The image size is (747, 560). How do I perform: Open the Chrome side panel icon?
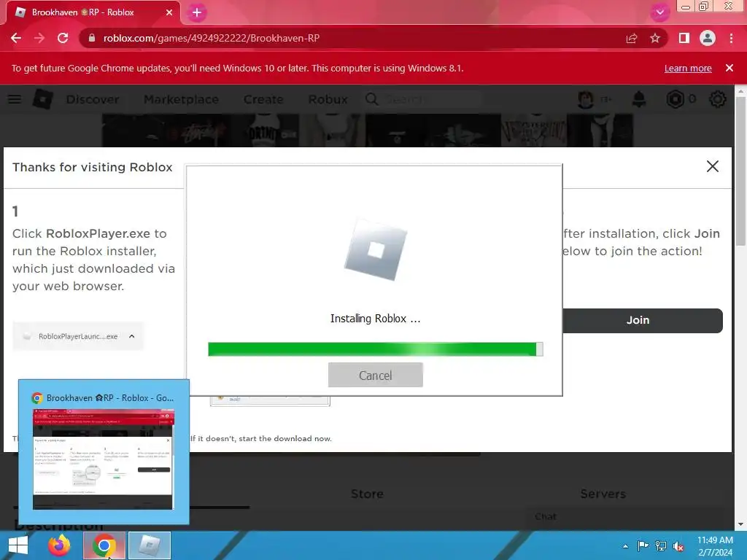click(684, 38)
